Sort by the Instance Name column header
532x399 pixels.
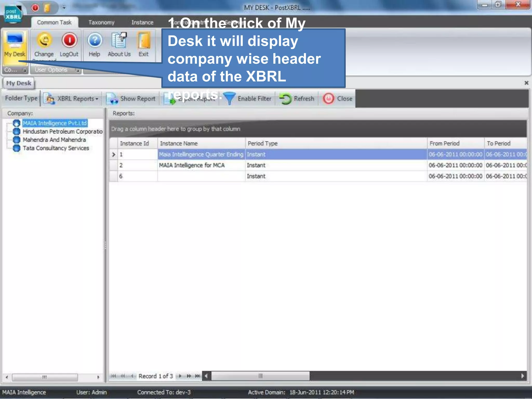coord(201,143)
